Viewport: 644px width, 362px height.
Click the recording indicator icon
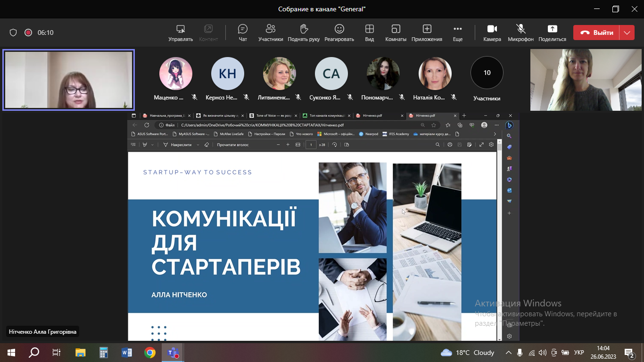click(x=28, y=33)
